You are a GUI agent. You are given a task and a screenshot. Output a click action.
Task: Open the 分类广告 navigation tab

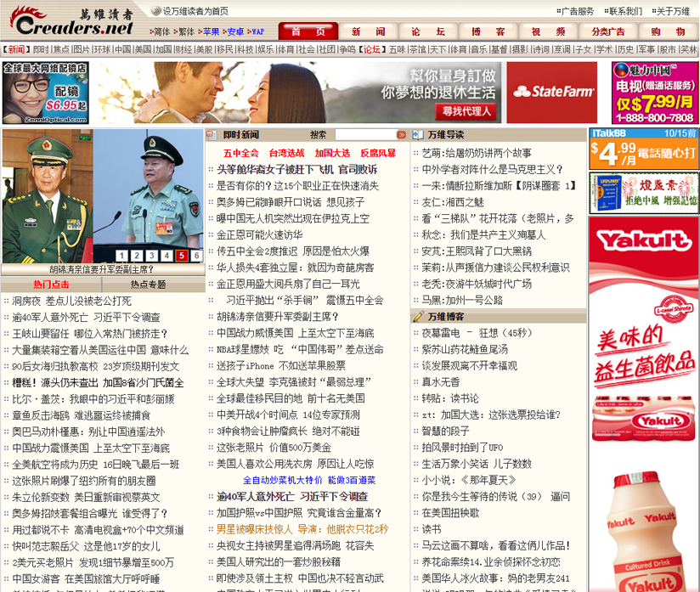pos(608,31)
